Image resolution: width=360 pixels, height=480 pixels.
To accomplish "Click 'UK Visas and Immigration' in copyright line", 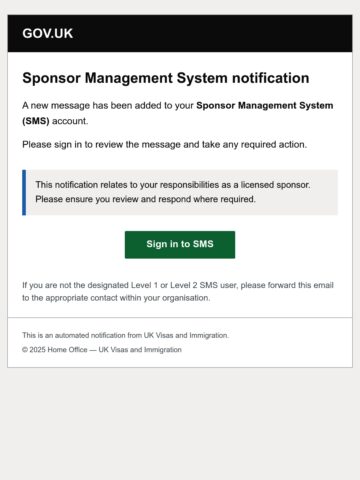I will click(x=140, y=350).
